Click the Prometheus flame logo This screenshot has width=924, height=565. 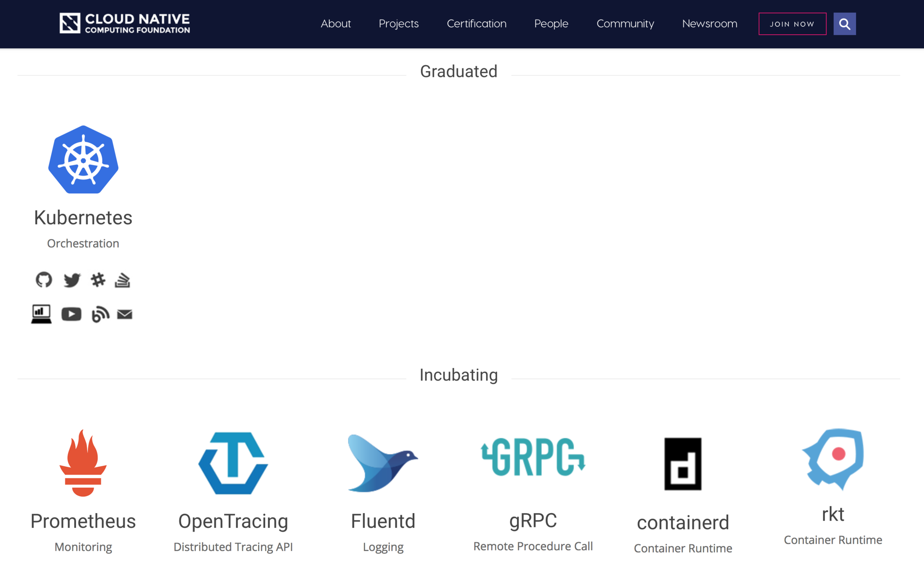(x=83, y=463)
